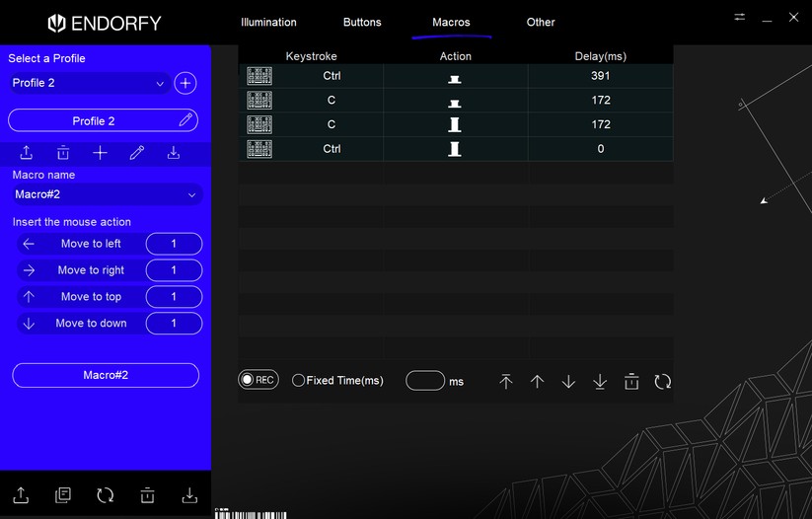Move keystroke to top of macro list
Image resolution: width=812 pixels, height=519 pixels.
506,382
